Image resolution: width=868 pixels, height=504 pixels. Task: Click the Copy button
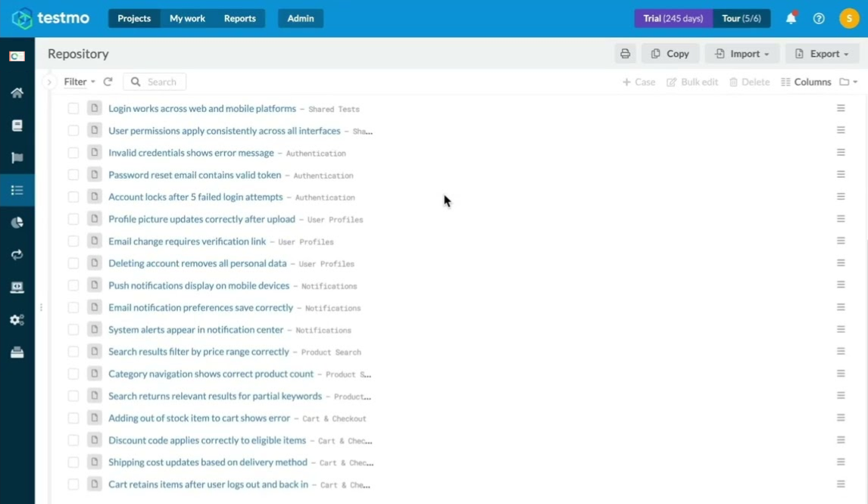click(x=670, y=54)
